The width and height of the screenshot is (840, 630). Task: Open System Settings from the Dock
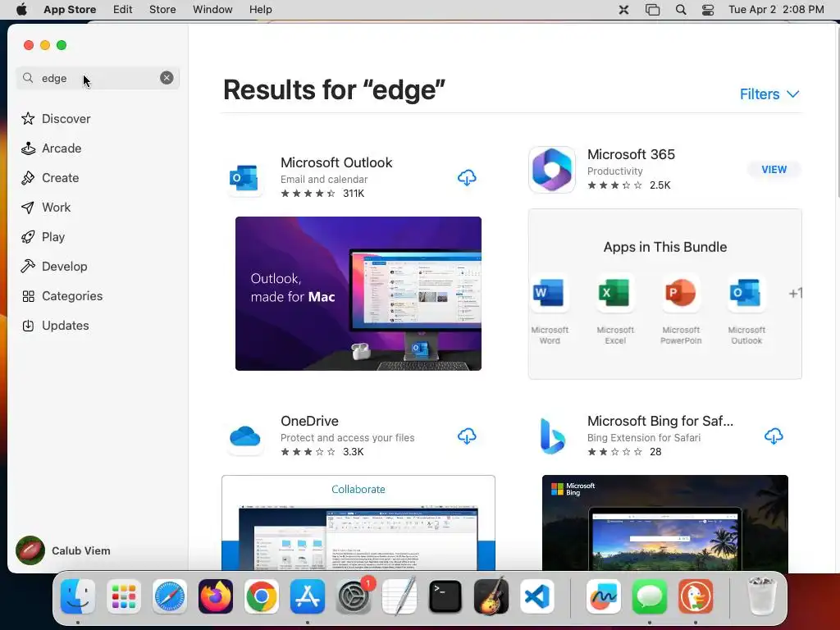pyautogui.click(x=354, y=596)
